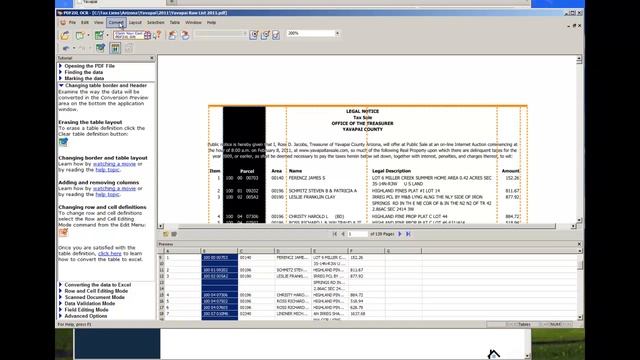The width and height of the screenshot is (640, 360).
Task: Click the first of two orange toolbar icons
Action: (x=173, y=36)
